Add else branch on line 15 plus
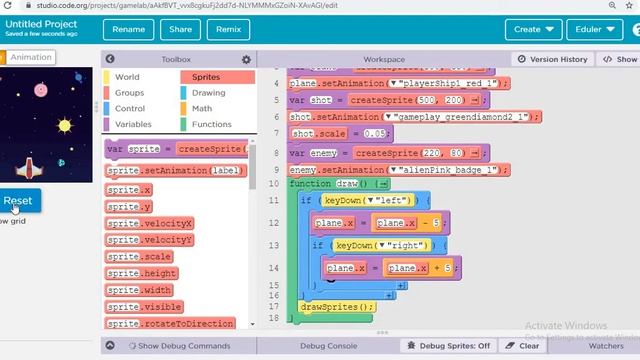 click(x=401, y=285)
